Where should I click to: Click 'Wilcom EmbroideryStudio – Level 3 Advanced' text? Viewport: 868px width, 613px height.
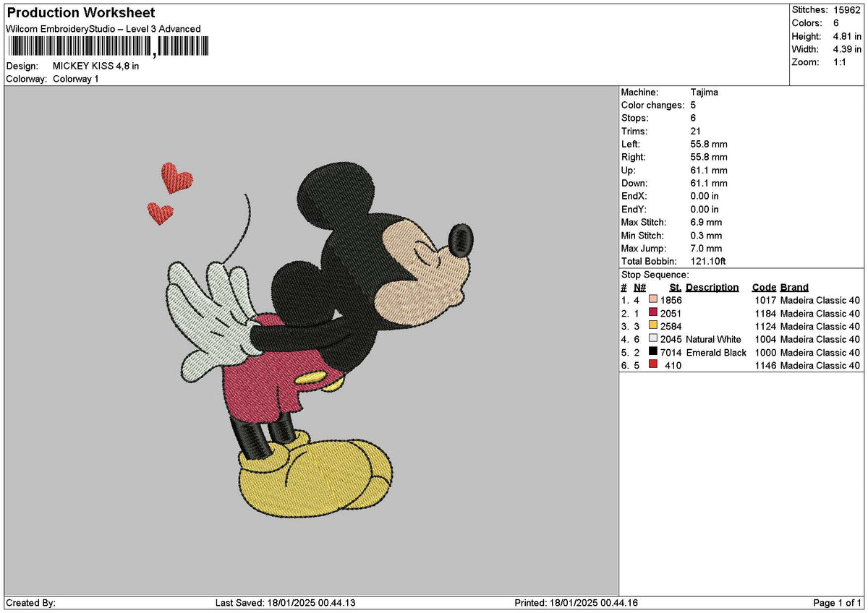click(103, 29)
